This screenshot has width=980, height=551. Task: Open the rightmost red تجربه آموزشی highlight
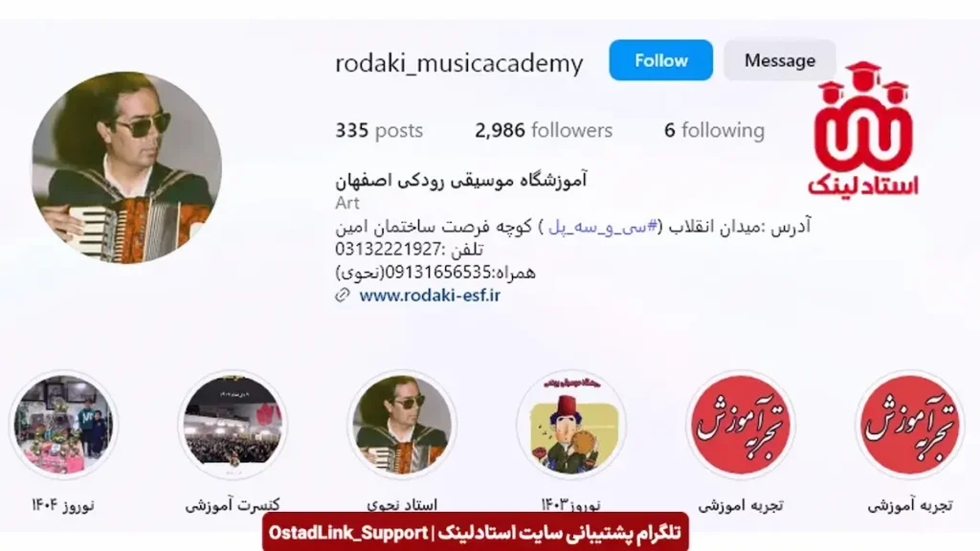(x=909, y=425)
